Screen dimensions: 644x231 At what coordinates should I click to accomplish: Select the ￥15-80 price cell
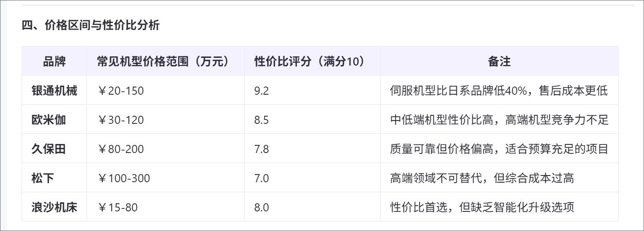tap(118, 208)
